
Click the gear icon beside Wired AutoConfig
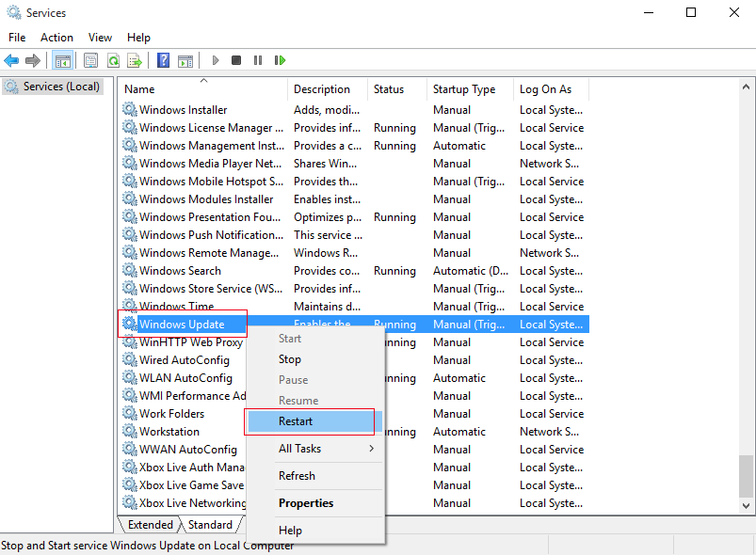[x=129, y=360]
